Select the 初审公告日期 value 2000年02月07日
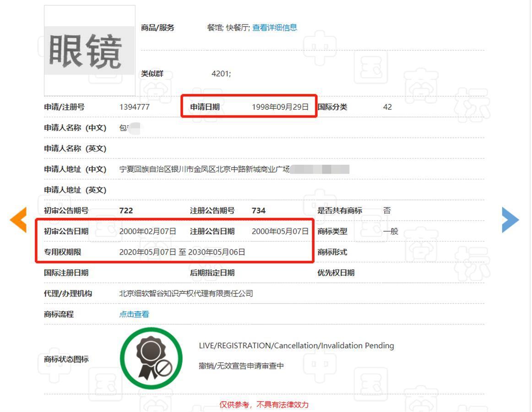Image resolution: width=532 pixels, height=412 pixels. (x=147, y=231)
